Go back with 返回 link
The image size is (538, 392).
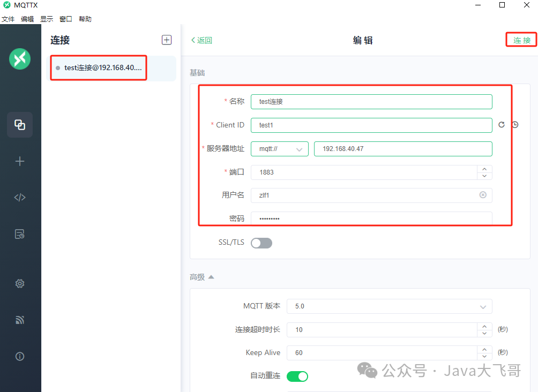pos(201,40)
